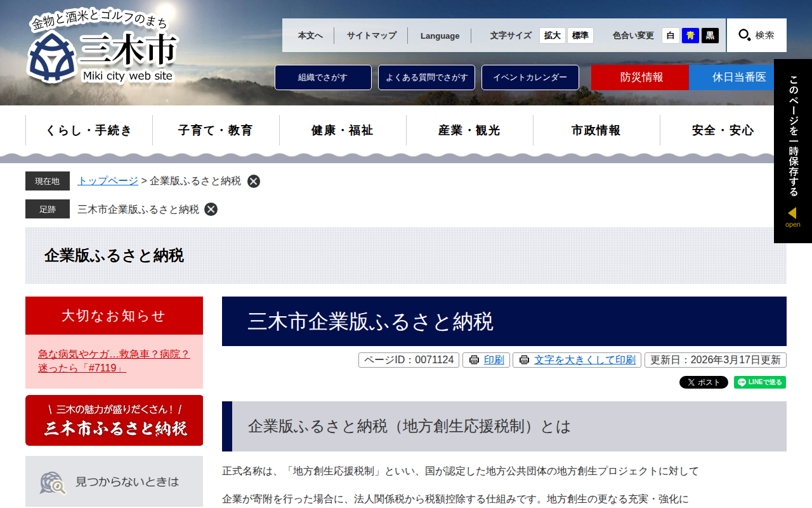Screen dimensions: 812x508
Task: Click the search magnifier icon
Action: tap(745, 35)
